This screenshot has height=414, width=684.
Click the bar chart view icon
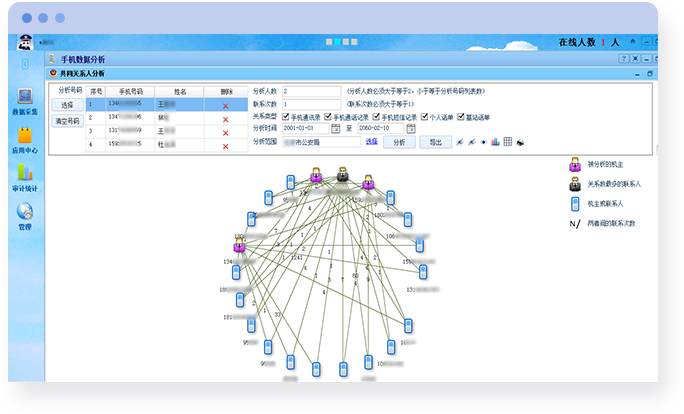(496, 142)
